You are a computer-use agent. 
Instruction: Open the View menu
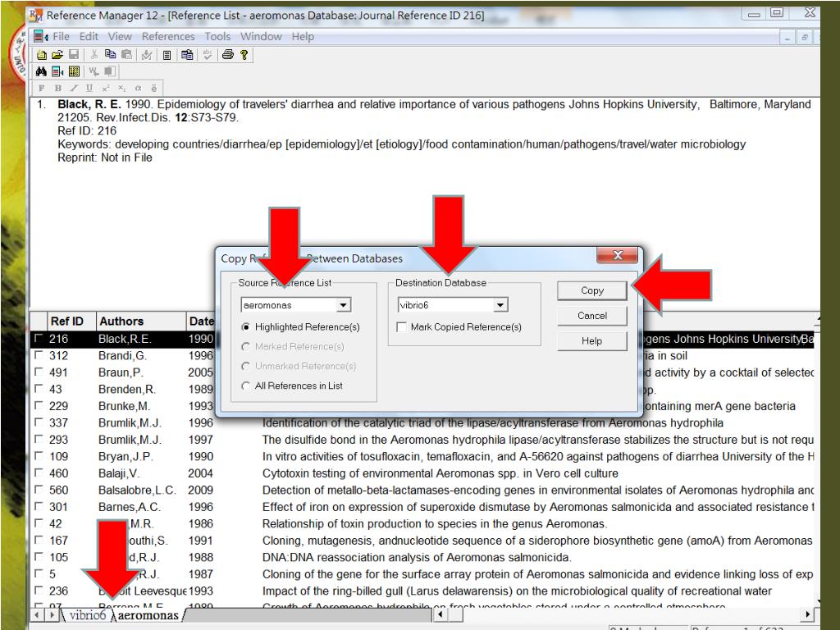pos(120,36)
